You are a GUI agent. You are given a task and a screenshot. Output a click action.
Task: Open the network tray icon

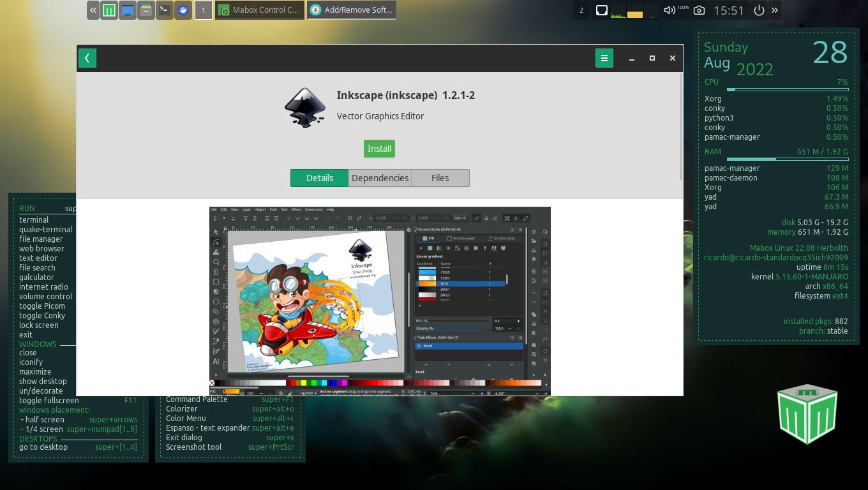coord(601,10)
